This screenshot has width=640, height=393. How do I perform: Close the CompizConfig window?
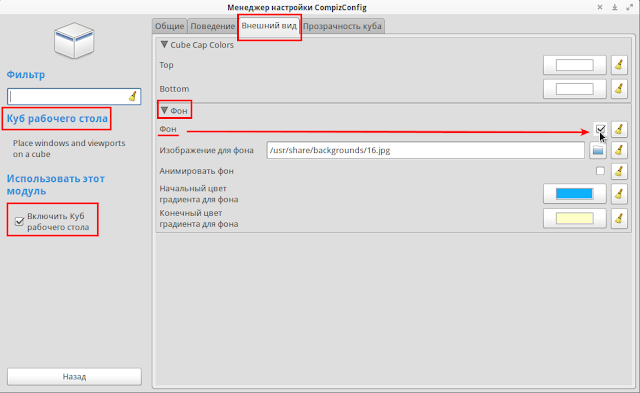tap(600, 7)
